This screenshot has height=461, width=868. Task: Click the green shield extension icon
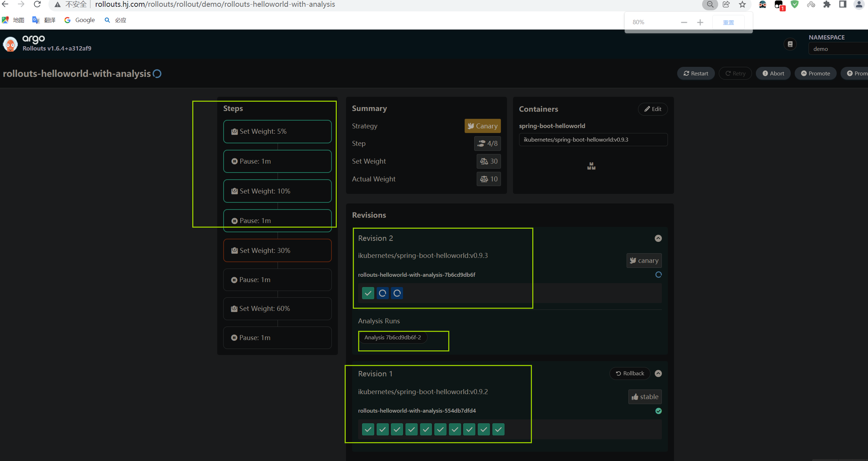[795, 4]
